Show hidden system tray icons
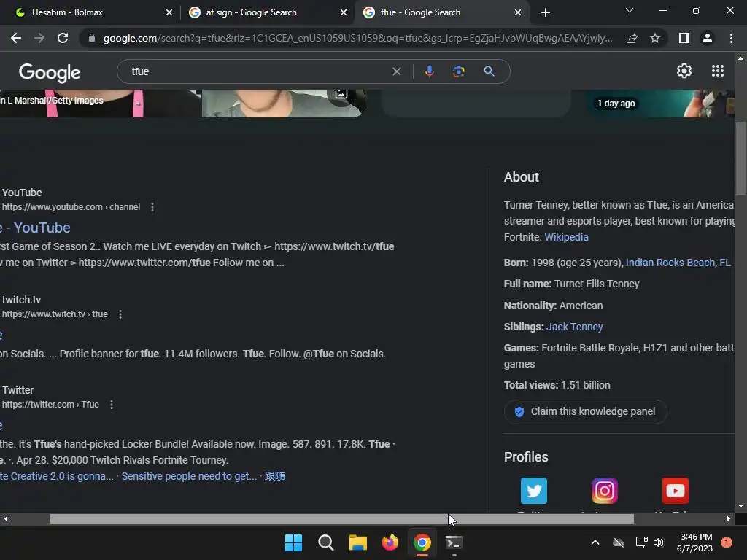Image resolution: width=747 pixels, height=560 pixels. point(595,542)
